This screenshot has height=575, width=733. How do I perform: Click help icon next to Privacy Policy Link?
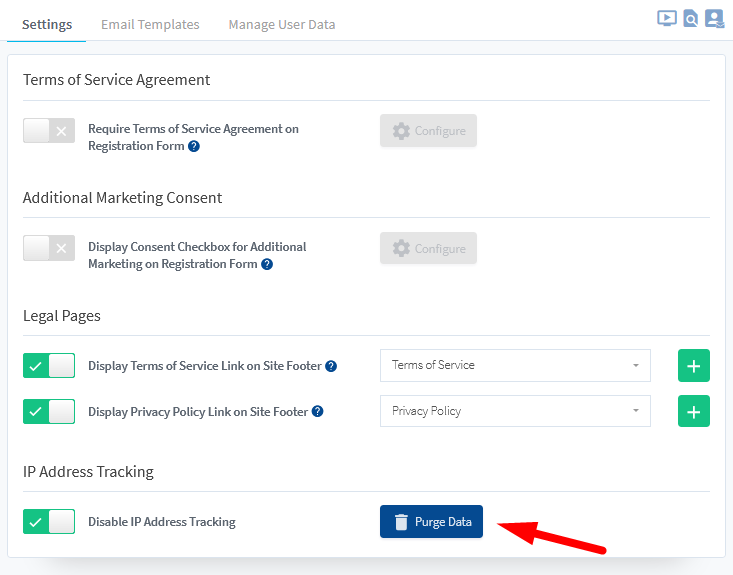click(x=317, y=411)
